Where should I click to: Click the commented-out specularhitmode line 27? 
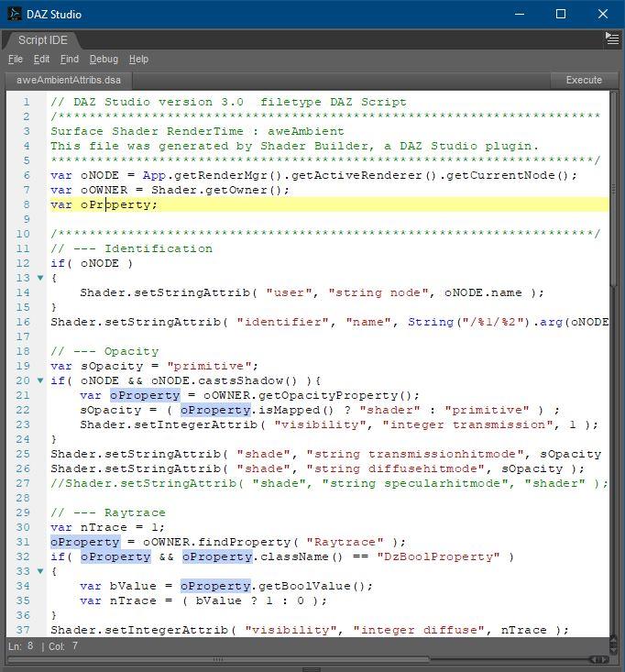tap(329, 483)
